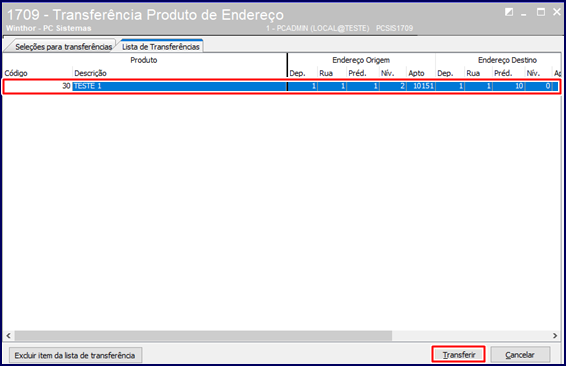Image resolution: width=566 pixels, height=366 pixels.
Task: Click origin Nív. value 2
Action: (x=392, y=86)
